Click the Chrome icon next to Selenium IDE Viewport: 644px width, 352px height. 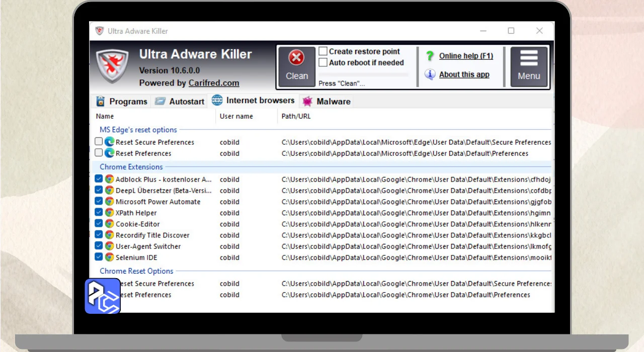click(109, 257)
